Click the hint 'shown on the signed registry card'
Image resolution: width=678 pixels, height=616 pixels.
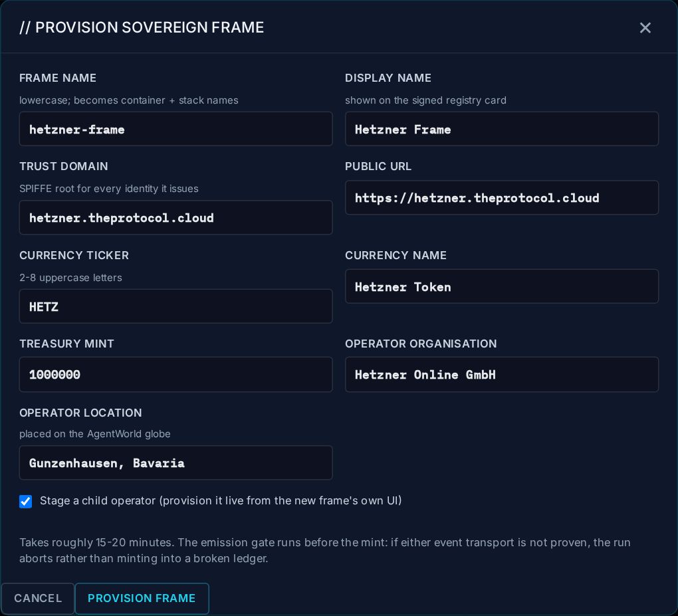(425, 100)
